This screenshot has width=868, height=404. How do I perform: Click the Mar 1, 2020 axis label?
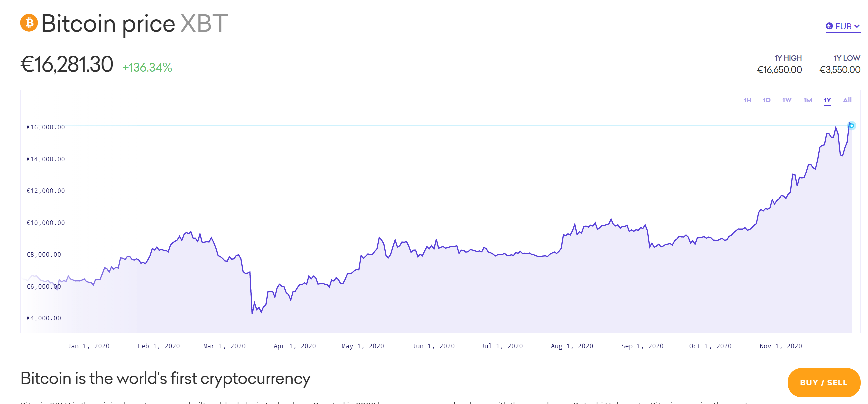click(x=224, y=346)
